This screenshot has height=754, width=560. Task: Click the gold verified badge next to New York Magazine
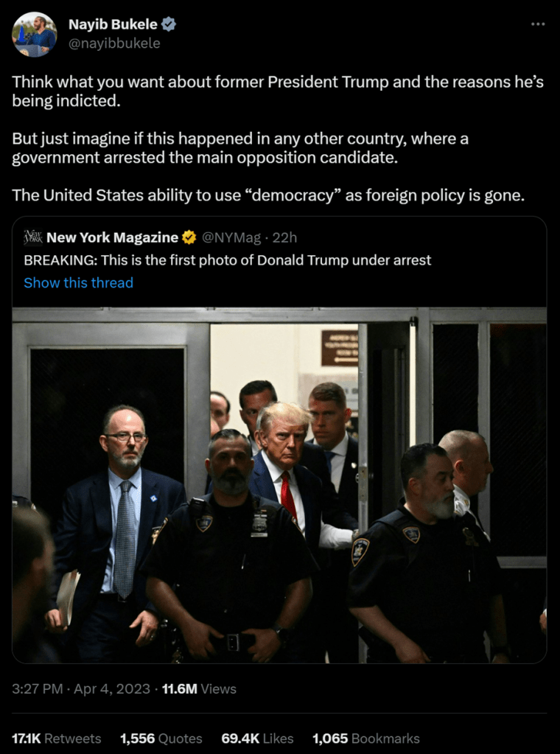(189, 237)
